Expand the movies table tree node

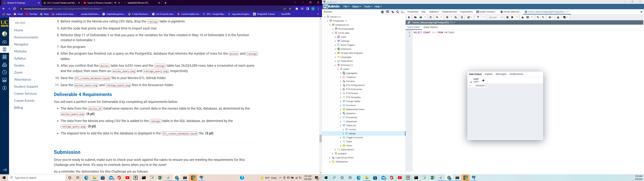coord(343,130)
